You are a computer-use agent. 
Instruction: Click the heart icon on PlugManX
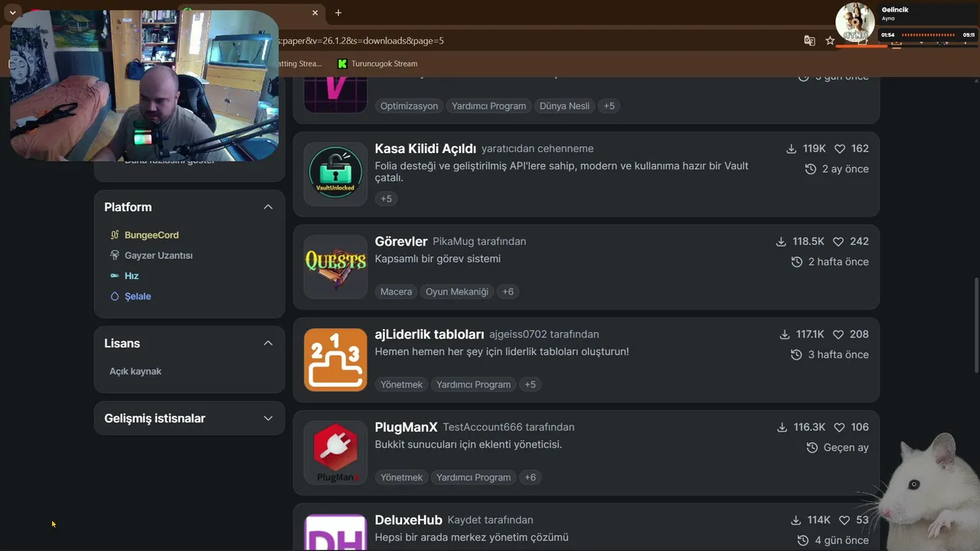839,427
